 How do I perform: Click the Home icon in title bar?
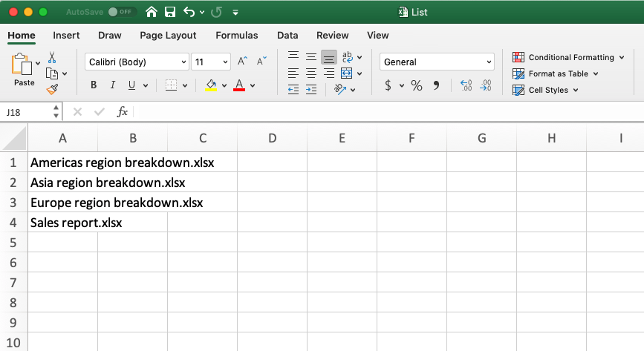(x=152, y=12)
